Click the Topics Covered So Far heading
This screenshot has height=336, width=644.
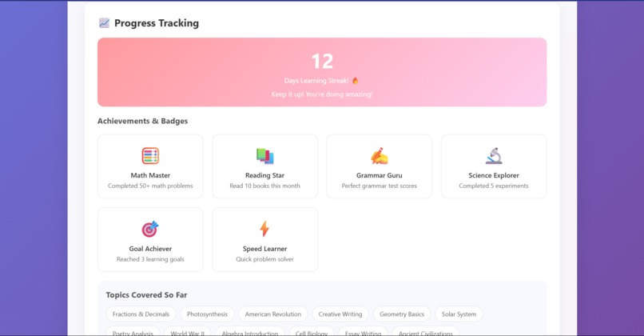coord(147,295)
